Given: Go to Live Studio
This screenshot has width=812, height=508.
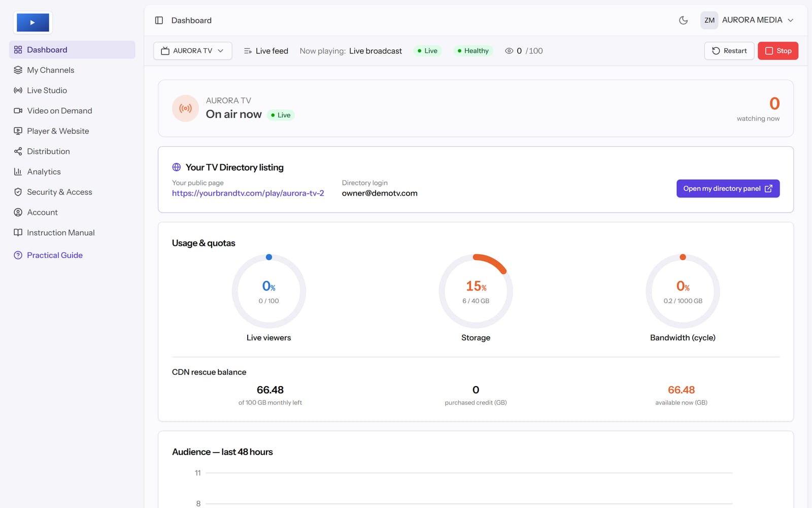Looking at the screenshot, I should tap(72, 90).
